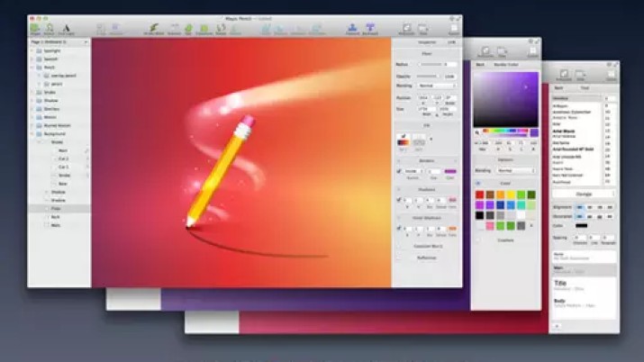The width and height of the screenshot is (644, 362).
Task: Click the green pen icon in toolbar
Action: pyautogui.click(x=154, y=29)
